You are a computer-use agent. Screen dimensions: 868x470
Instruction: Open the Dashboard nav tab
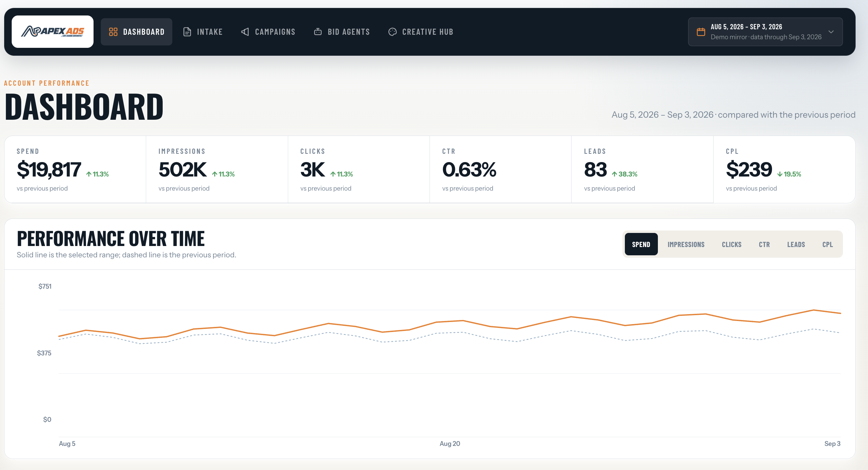click(137, 32)
